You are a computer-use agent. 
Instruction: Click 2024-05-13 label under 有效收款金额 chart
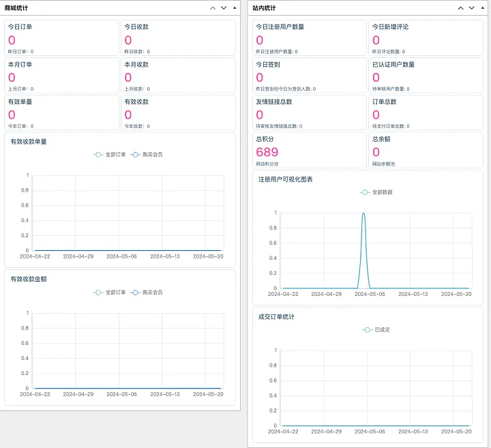pos(165,394)
